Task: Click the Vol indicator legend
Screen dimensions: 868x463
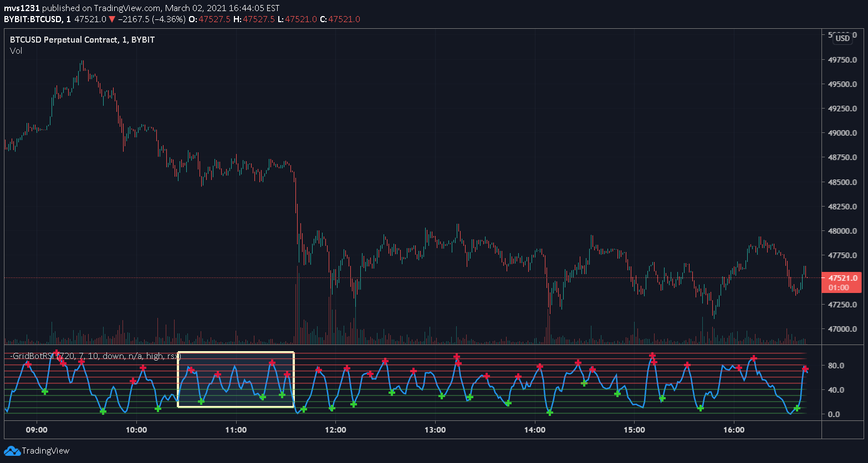Action: pos(16,51)
